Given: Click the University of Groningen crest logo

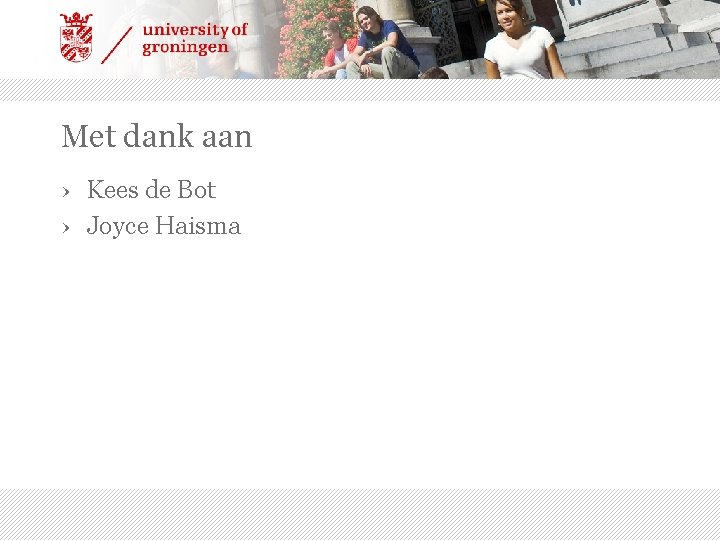Looking at the screenshot, I should pyautogui.click(x=76, y=37).
